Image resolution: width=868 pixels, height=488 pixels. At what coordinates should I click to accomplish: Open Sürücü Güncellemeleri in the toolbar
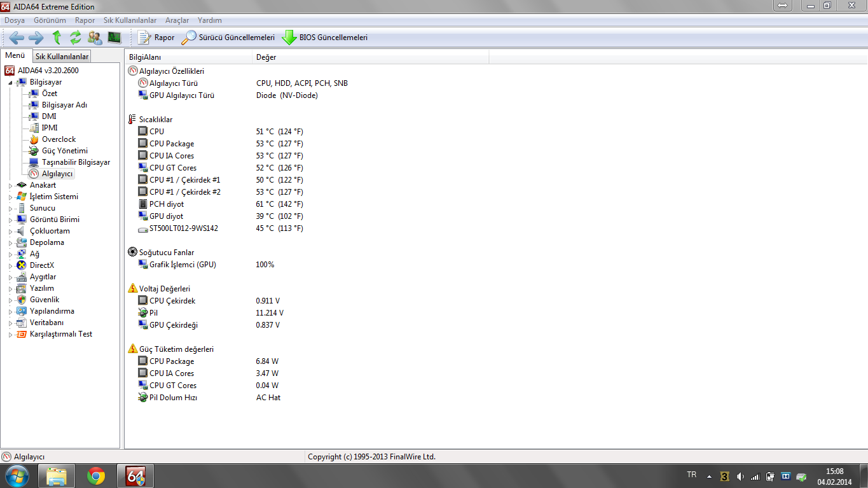tap(228, 38)
